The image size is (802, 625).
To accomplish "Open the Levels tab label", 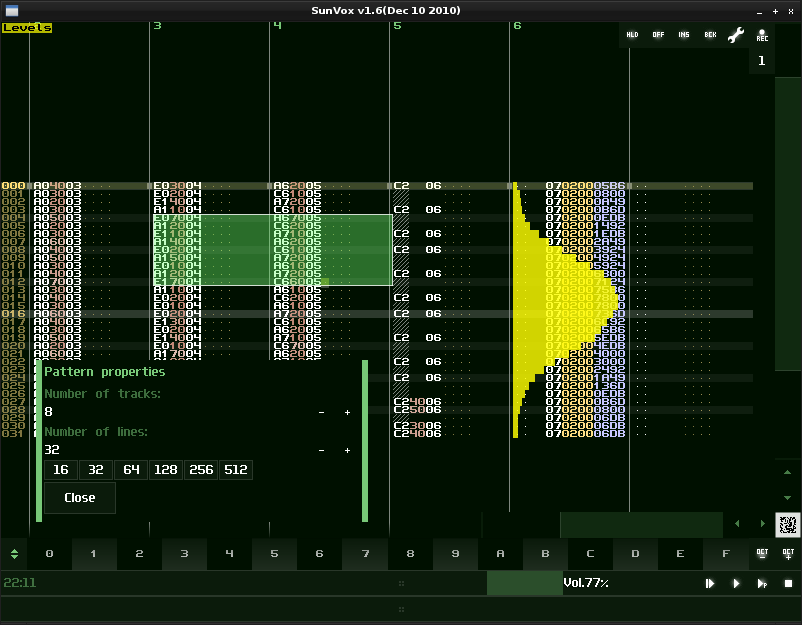I will (27, 28).
